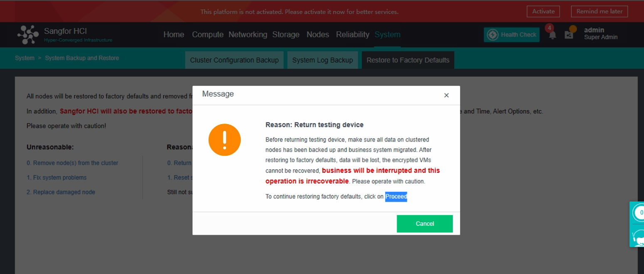Open the Reliability menu

click(x=352, y=35)
